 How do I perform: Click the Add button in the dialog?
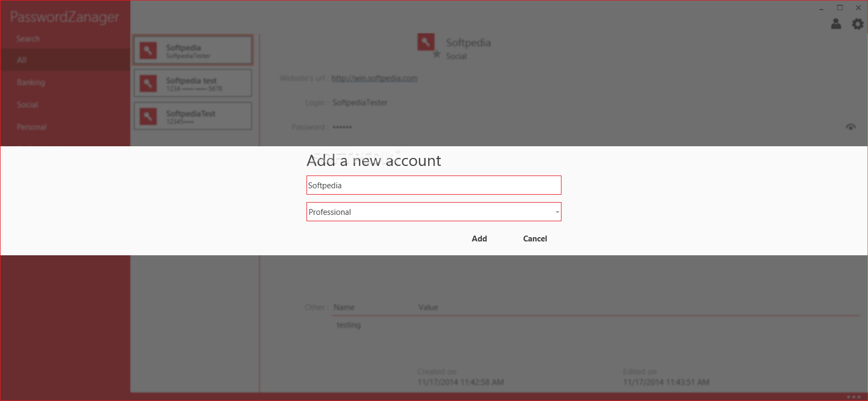pyautogui.click(x=479, y=239)
